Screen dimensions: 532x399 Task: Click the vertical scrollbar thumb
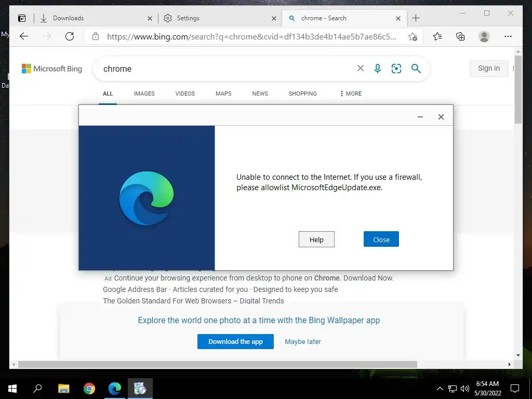pyautogui.click(x=518, y=89)
